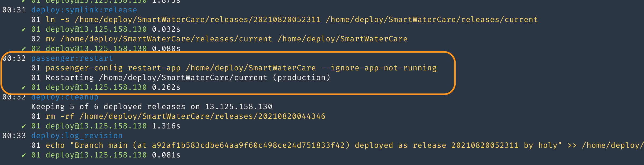Image resolution: width=644 pixels, height=165 pixels.
Task: Click the 00:31 timestamp
Action: coord(14,10)
